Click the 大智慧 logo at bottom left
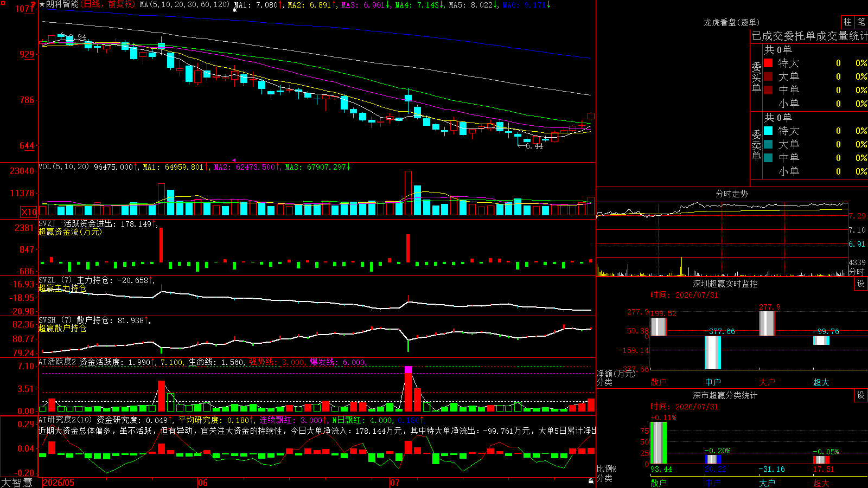Image resolution: width=868 pixels, height=488 pixels. click(x=17, y=483)
